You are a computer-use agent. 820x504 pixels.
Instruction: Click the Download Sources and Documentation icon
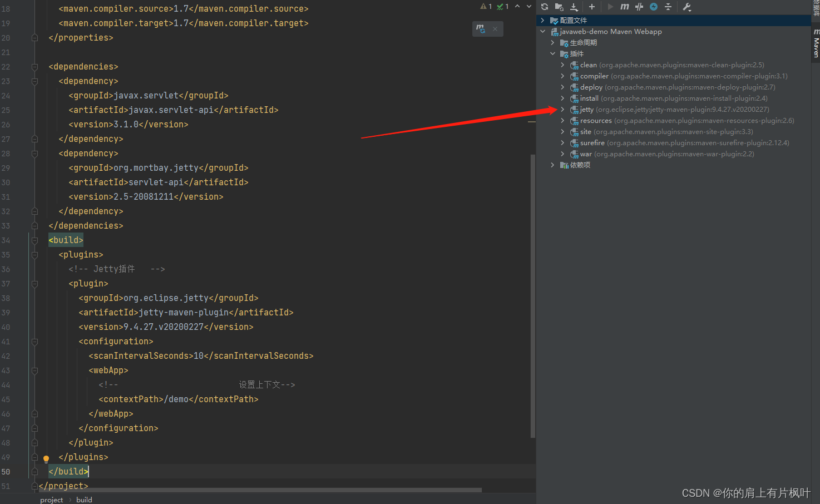tap(574, 7)
